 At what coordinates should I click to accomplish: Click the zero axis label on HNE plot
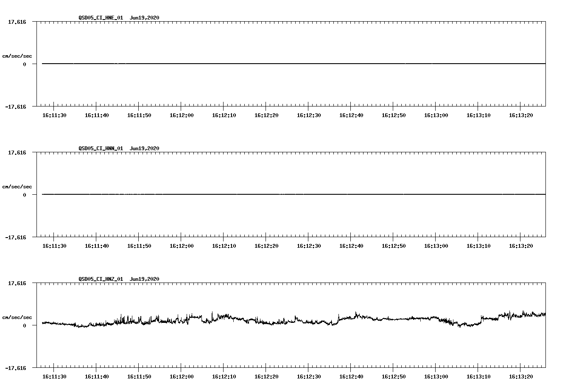point(25,64)
